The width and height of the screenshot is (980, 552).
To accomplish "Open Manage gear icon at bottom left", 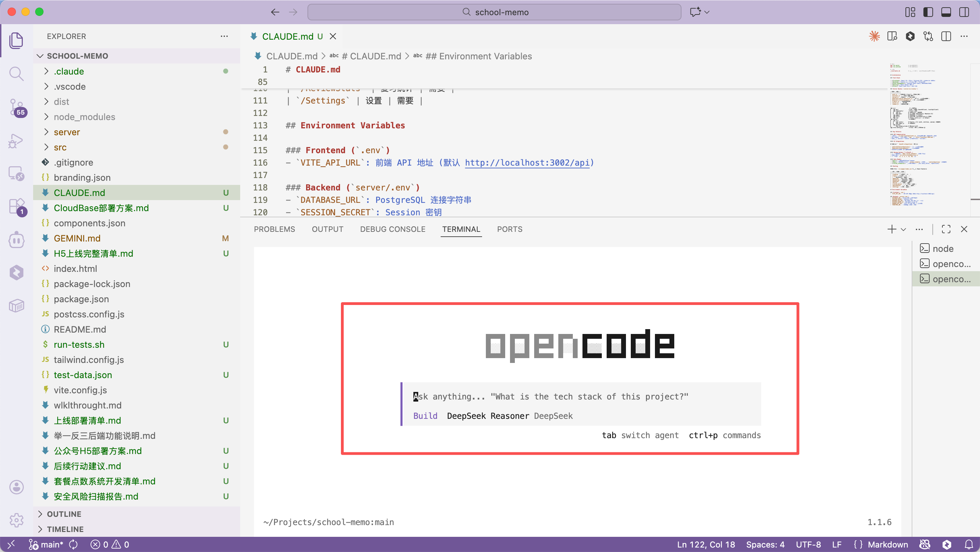I will click(16, 520).
